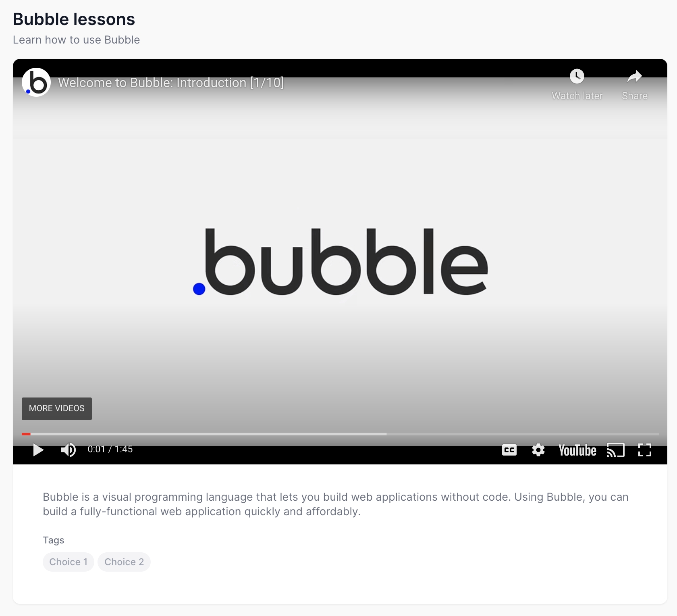Click the 'Tags' section label
This screenshot has height=616, width=677.
(54, 540)
